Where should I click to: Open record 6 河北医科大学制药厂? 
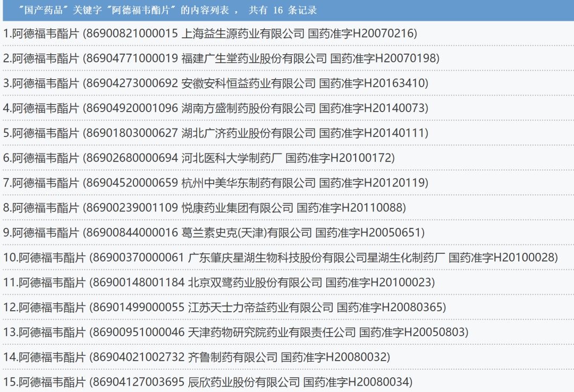tap(199, 158)
